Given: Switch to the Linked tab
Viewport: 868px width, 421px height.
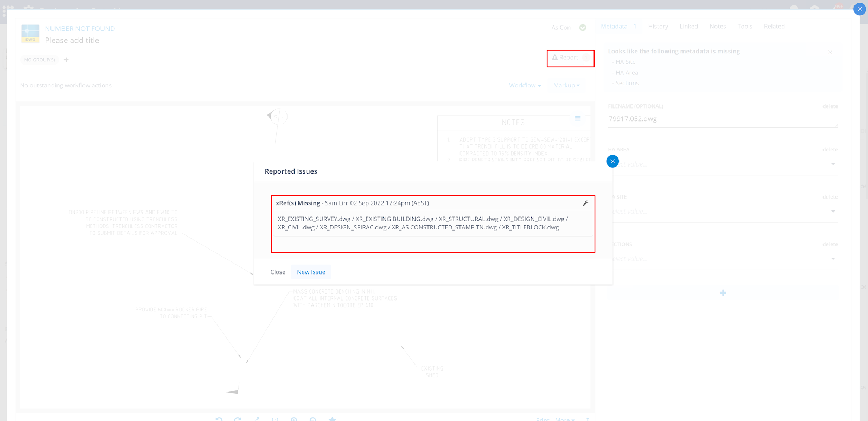Looking at the screenshot, I should point(688,27).
